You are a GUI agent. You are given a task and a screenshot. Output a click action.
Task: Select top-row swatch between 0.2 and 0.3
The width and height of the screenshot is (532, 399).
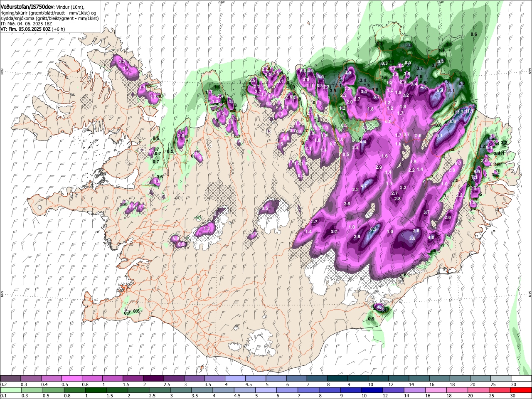pyautogui.click(x=10, y=378)
